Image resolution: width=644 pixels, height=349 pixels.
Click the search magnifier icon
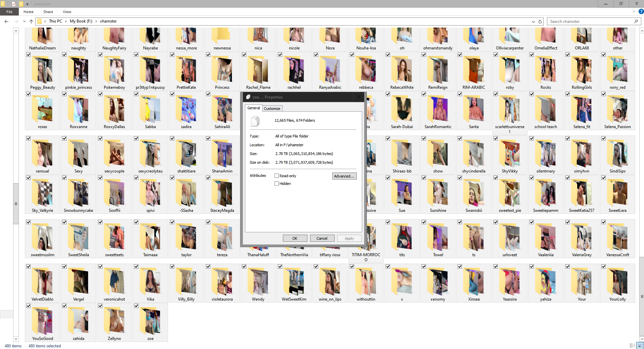[636, 22]
